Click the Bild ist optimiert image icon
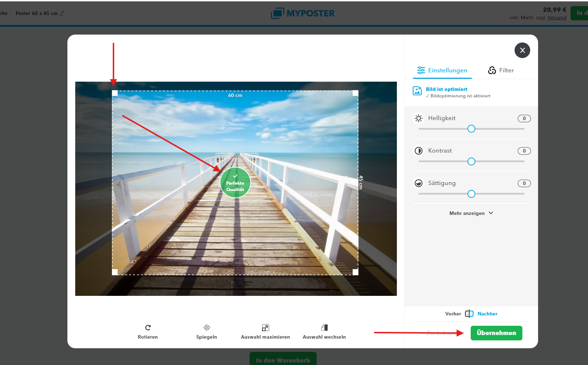This screenshot has width=588, height=365. coord(417,91)
